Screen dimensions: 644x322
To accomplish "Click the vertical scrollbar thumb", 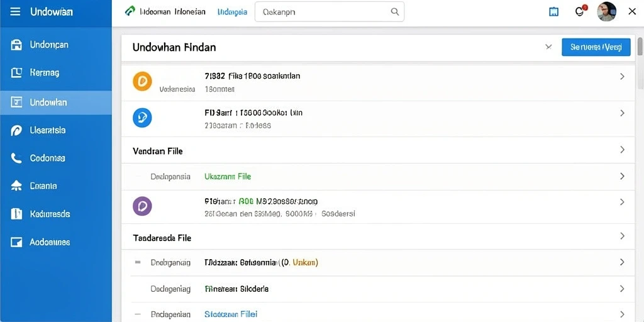I will 640,46.
